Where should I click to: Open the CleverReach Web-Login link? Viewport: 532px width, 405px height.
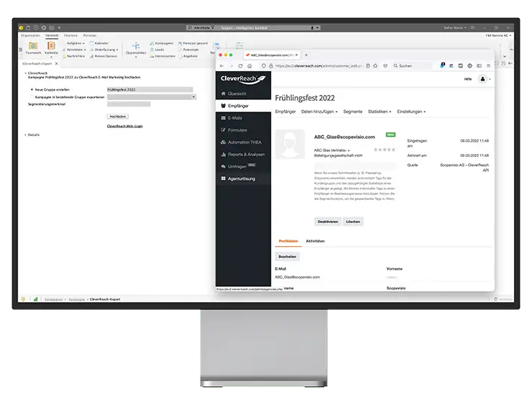pos(124,126)
